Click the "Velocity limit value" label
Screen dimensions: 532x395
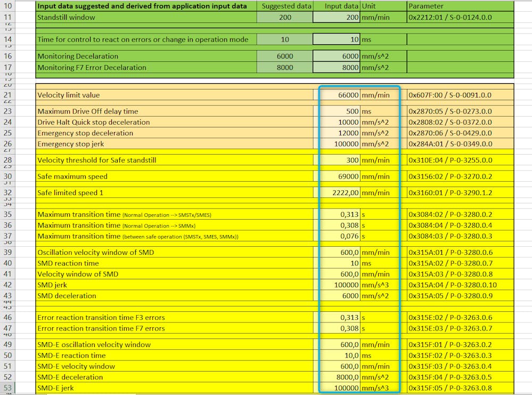(x=174, y=95)
